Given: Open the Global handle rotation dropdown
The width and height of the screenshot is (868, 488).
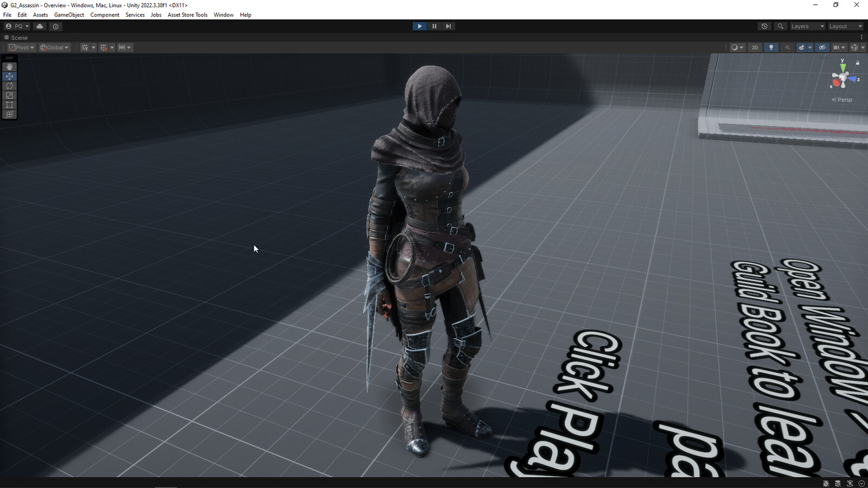Looking at the screenshot, I should pos(55,48).
